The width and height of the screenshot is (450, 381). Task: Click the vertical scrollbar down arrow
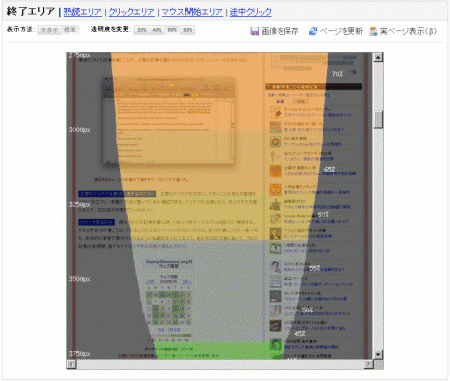[x=378, y=354]
